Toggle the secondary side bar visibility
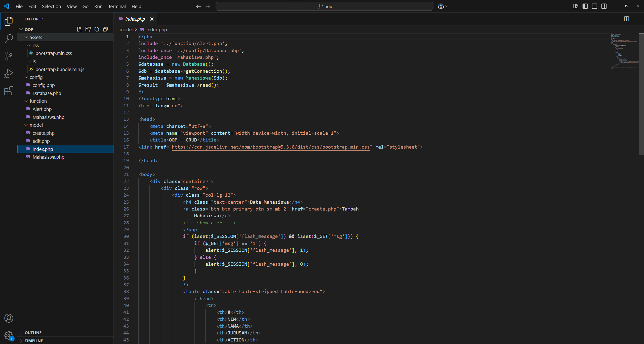The image size is (644, 344). point(604,6)
